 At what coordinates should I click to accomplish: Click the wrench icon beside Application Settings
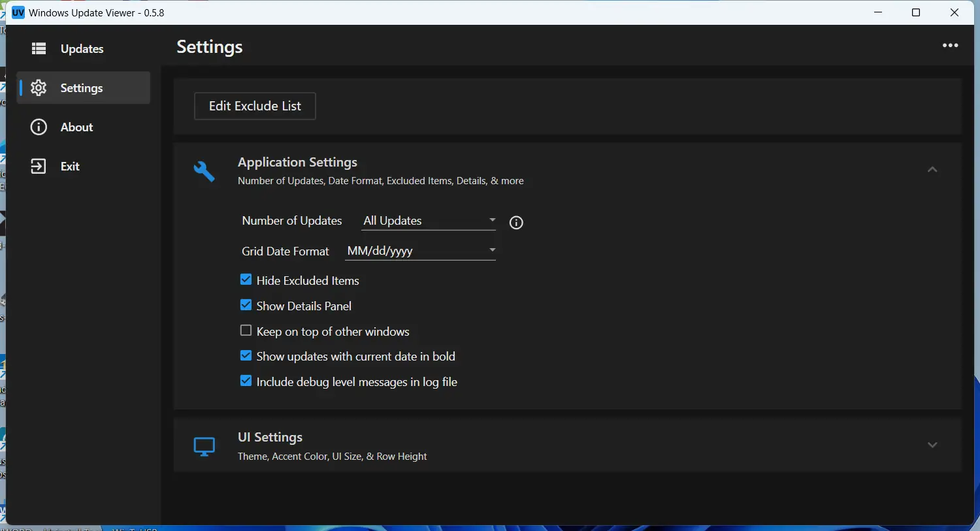coord(204,171)
